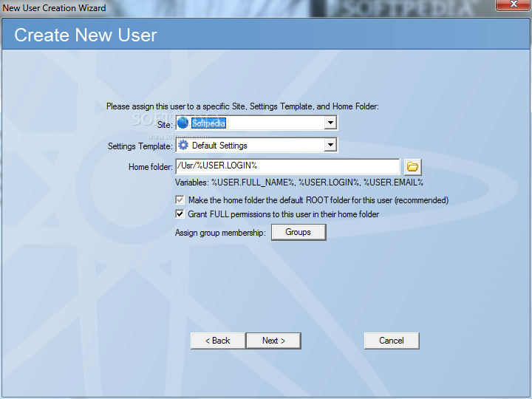Click the gear icon in Settings Template box
This screenshot has height=399, width=532.
tap(183, 146)
